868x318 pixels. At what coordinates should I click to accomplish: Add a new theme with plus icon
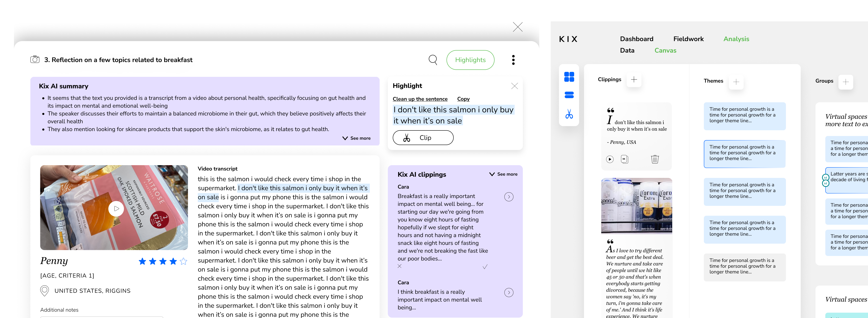click(x=736, y=82)
